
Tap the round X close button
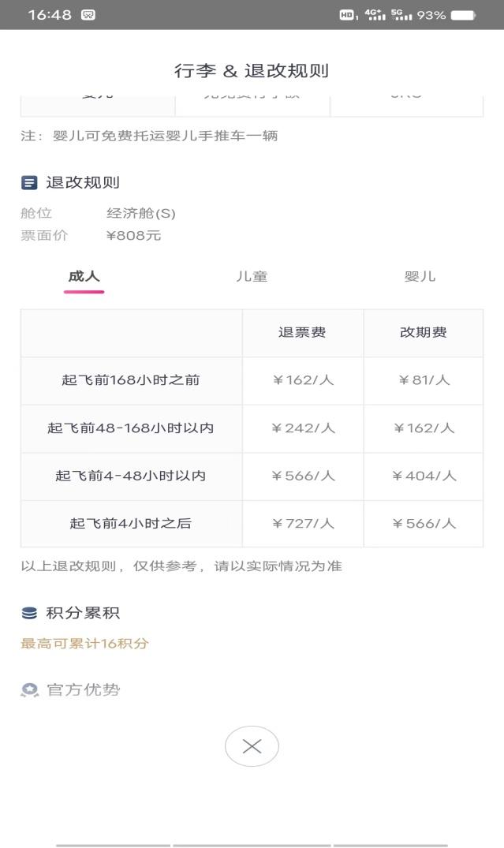tap(252, 746)
